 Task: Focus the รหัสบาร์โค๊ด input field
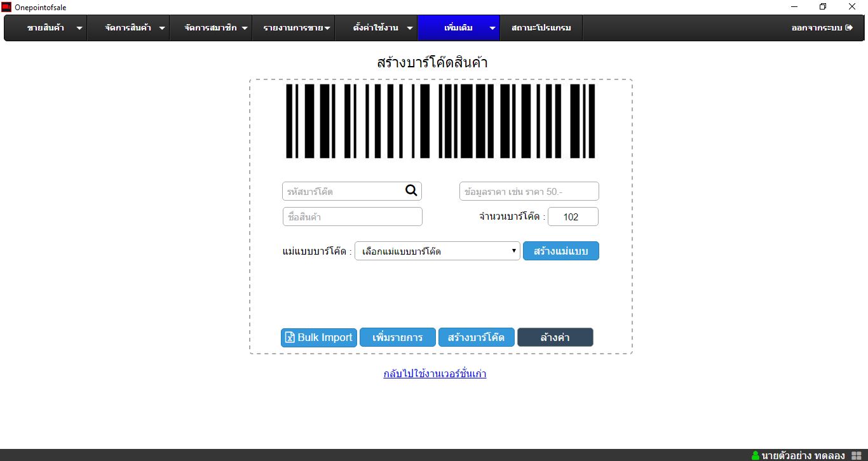click(352, 191)
